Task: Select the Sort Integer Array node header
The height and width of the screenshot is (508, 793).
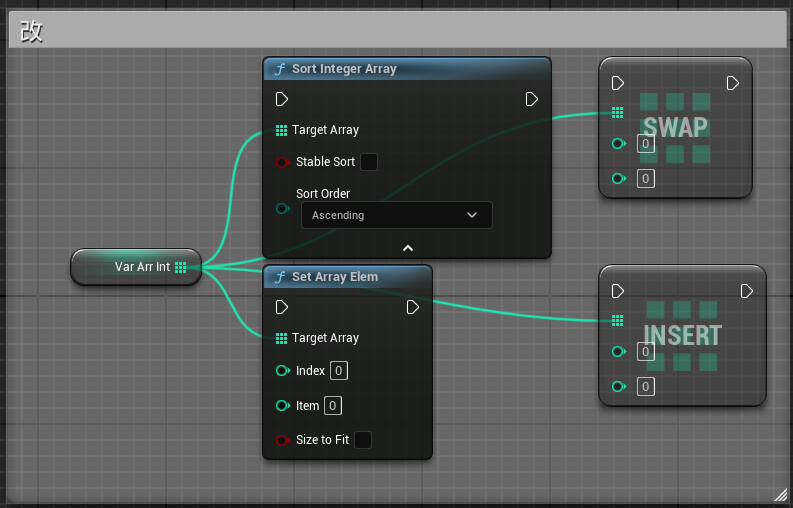Action: point(344,69)
